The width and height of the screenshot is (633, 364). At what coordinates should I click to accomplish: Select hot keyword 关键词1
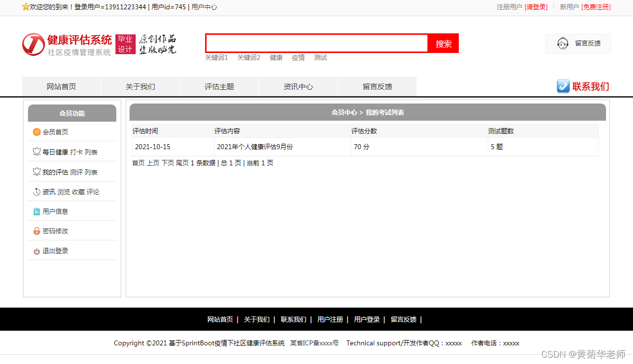[x=216, y=57]
